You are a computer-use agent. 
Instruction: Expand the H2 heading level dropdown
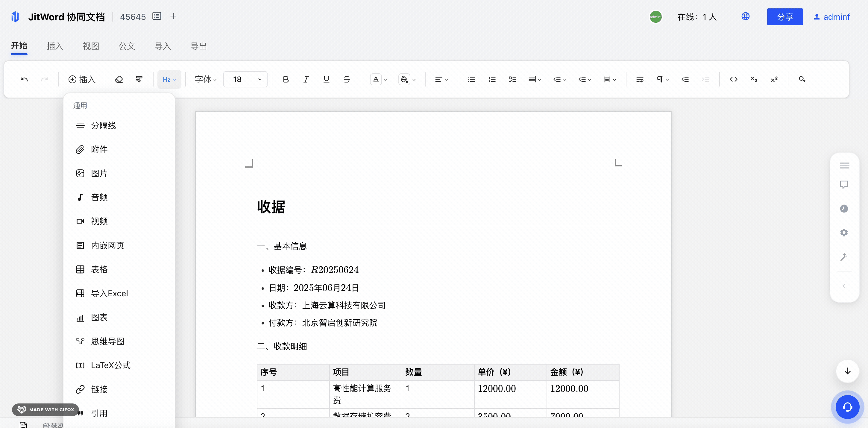169,80
